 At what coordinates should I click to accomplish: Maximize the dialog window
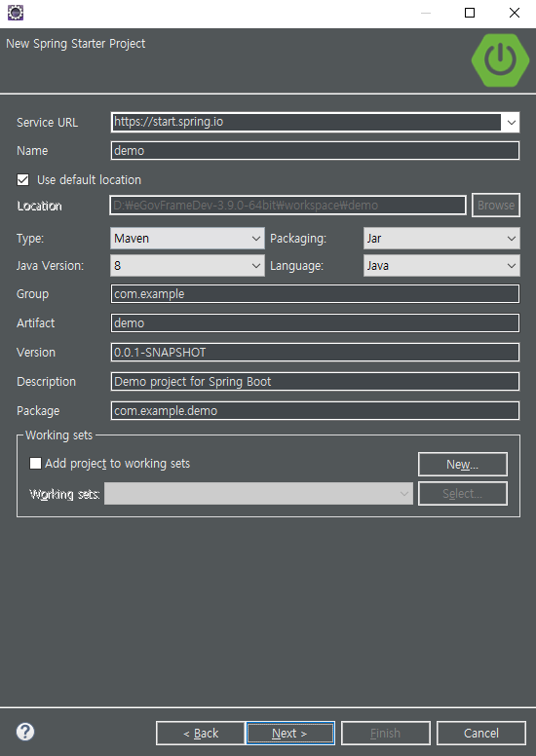coord(470,13)
